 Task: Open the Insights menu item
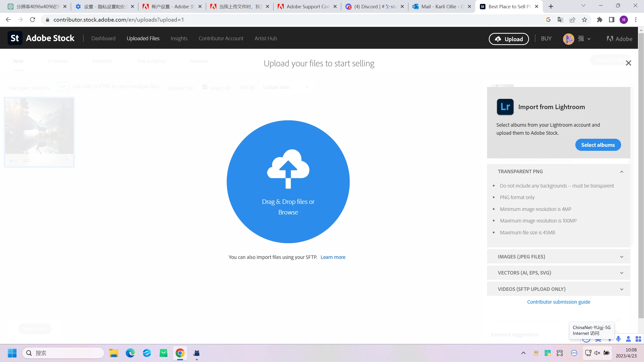tap(179, 38)
